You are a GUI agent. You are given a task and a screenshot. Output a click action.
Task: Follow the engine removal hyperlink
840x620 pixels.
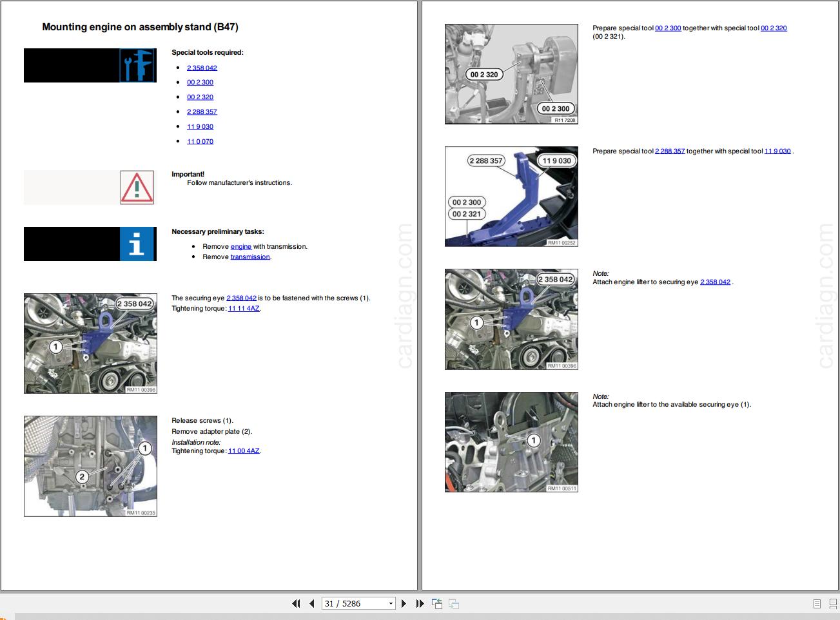(240, 246)
